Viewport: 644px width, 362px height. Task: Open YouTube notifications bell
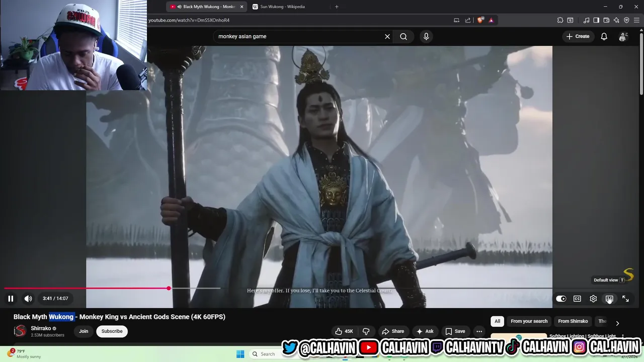click(x=604, y=36)
